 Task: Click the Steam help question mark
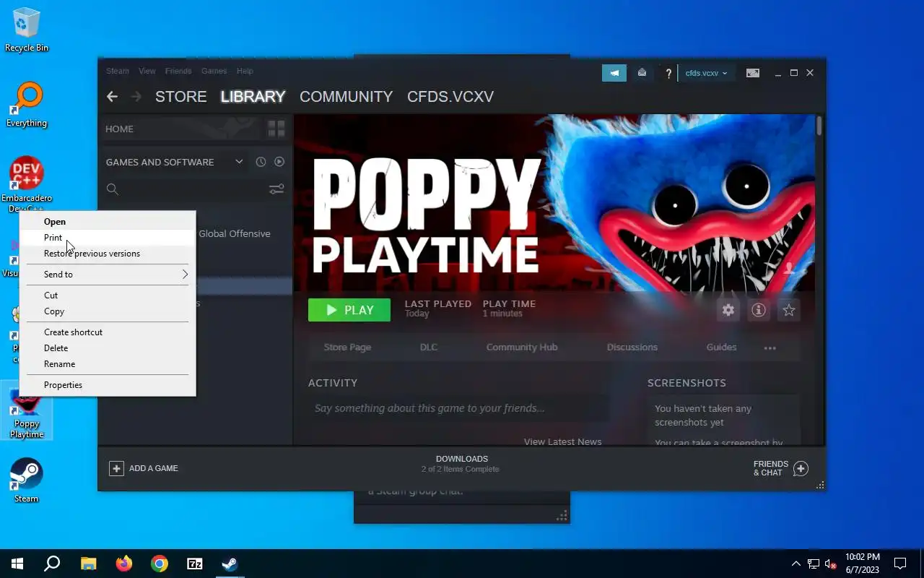(x=668, y=73)
